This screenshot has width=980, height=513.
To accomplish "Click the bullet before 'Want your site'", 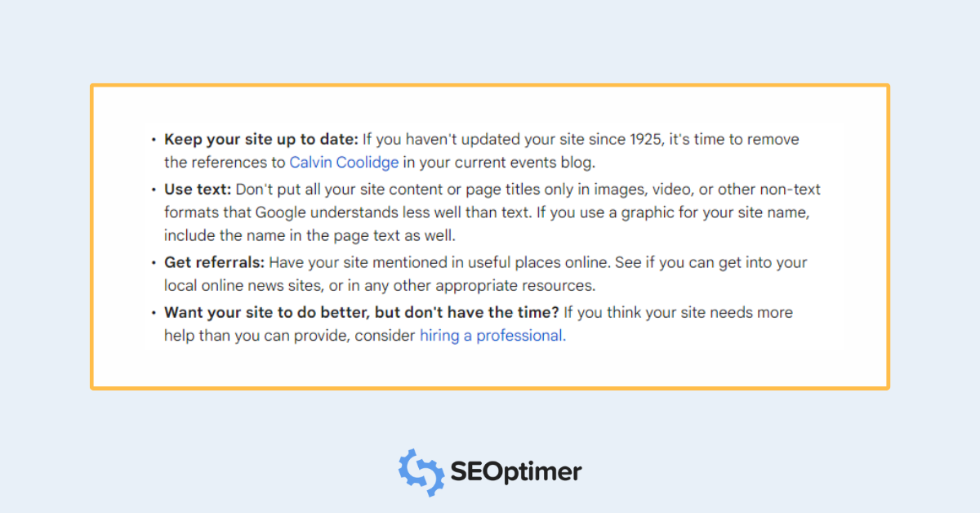I will coord(154,312).
